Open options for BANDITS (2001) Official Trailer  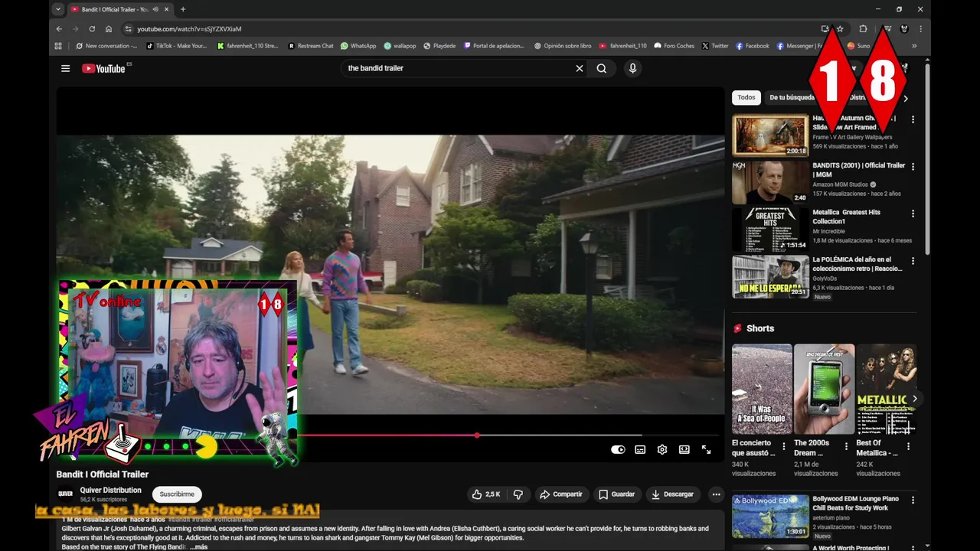pyautogui.click(x=913, y=166)
